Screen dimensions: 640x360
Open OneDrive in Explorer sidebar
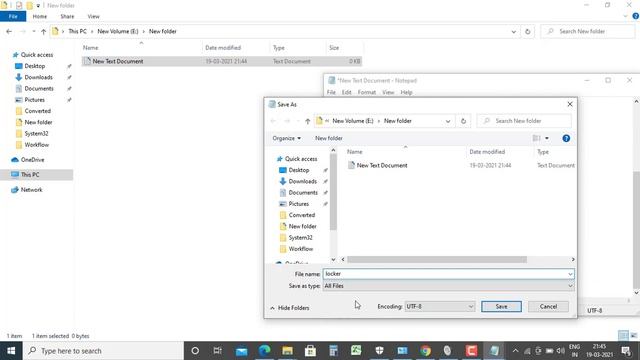[28, 160]
